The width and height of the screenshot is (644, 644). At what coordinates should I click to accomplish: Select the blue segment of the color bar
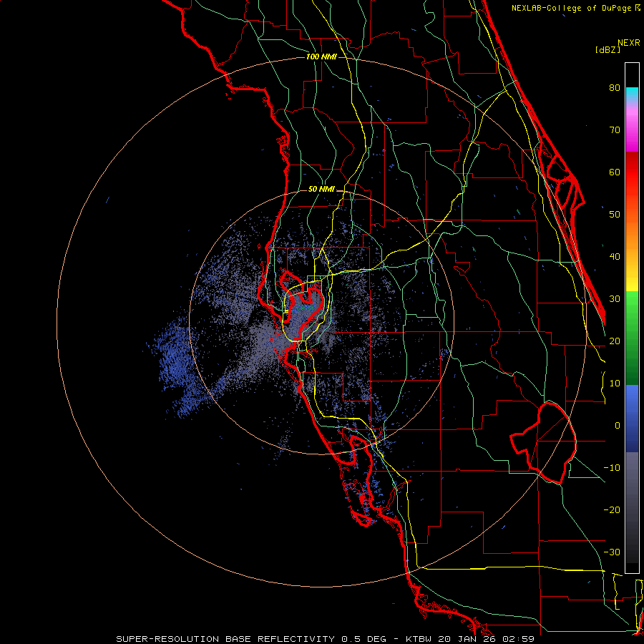[x=632, y=419]
